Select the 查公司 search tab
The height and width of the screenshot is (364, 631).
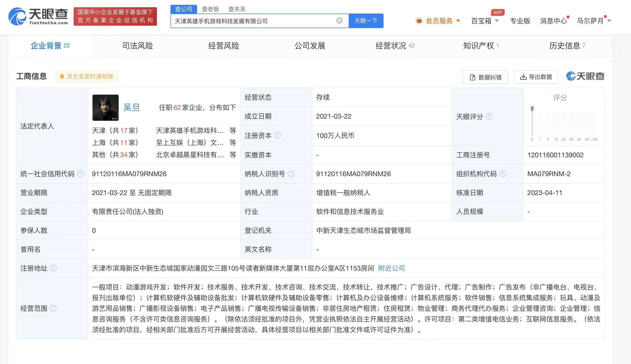tap(184, 9)
